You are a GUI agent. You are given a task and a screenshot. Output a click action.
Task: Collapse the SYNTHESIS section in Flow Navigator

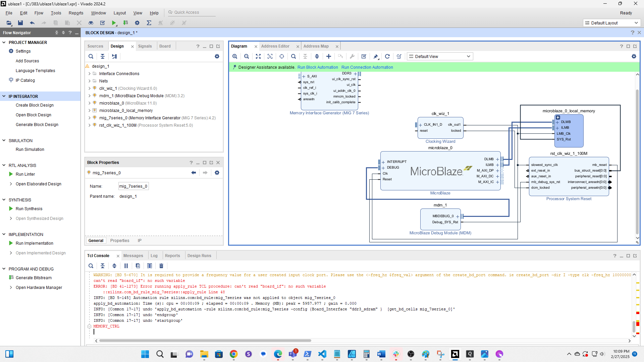4,200
